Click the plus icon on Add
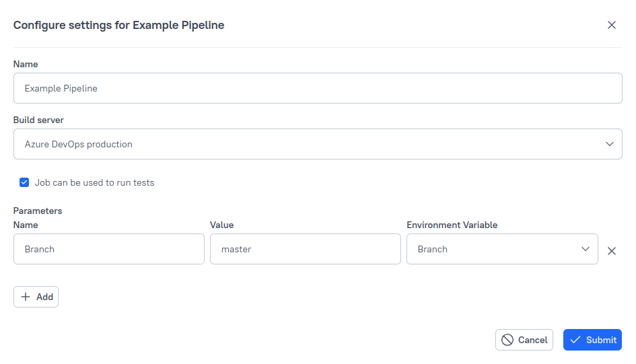Screen dimensions: 636x364 tap(26, 297)
